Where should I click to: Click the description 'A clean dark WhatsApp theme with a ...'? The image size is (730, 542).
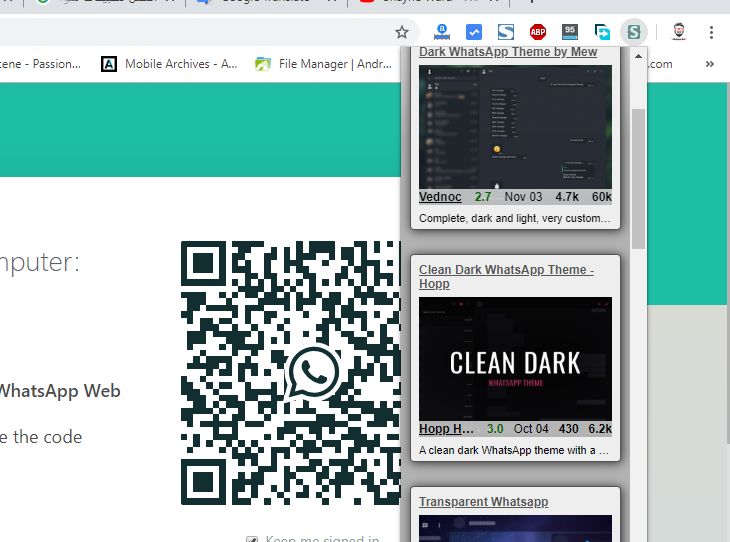514,450
